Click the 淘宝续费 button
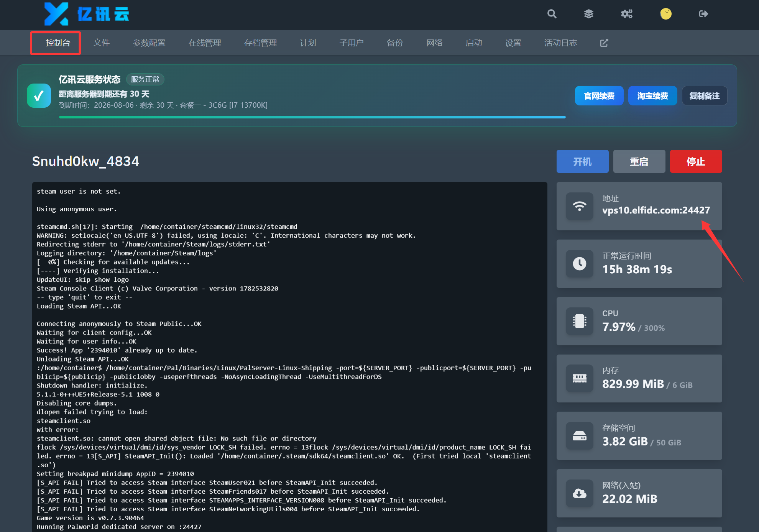 [652, 96]
